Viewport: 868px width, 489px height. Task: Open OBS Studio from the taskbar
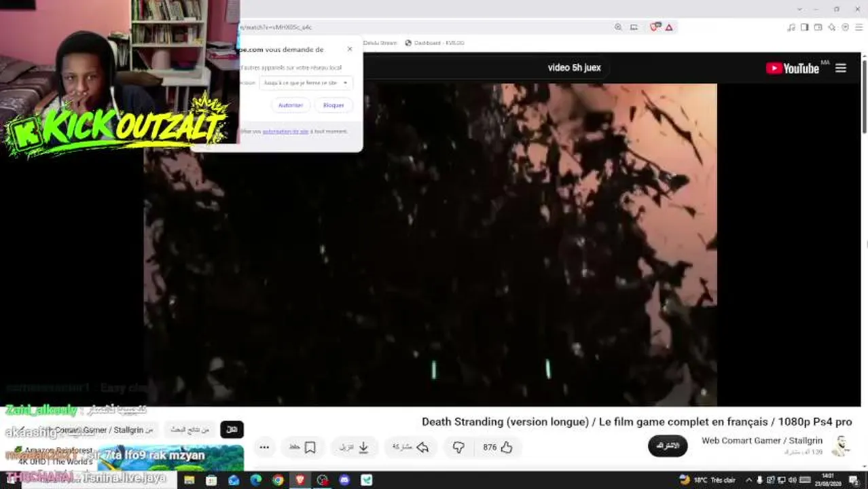click(x=323, y=480)
